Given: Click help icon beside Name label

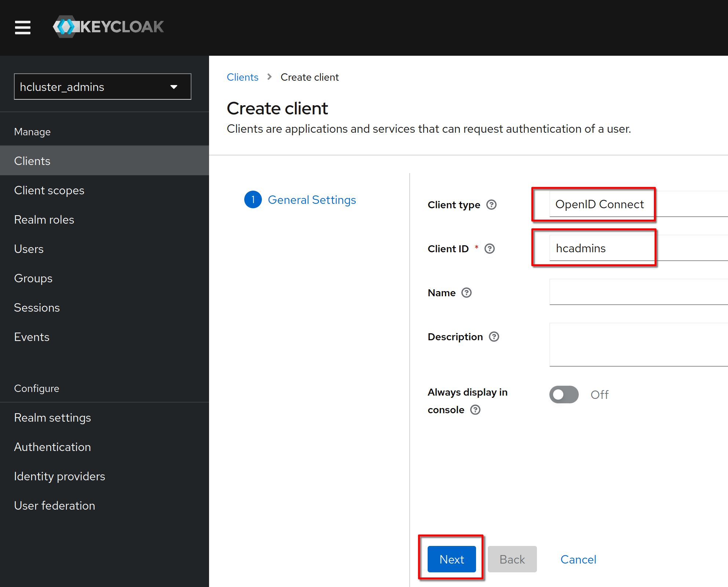Looking at the screenshot, I should coord(466,293).
